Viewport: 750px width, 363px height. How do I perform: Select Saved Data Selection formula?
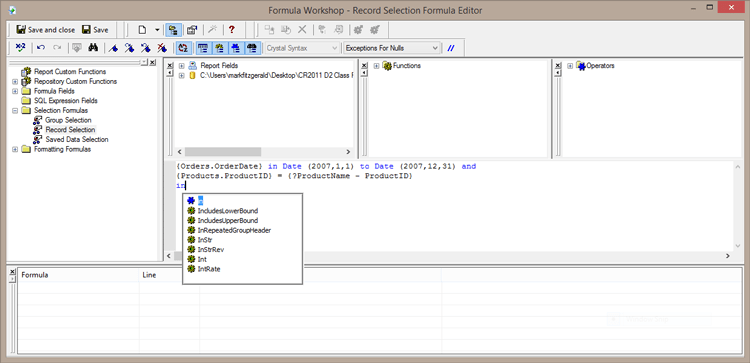pyautogui.click(x=77, y=139)
